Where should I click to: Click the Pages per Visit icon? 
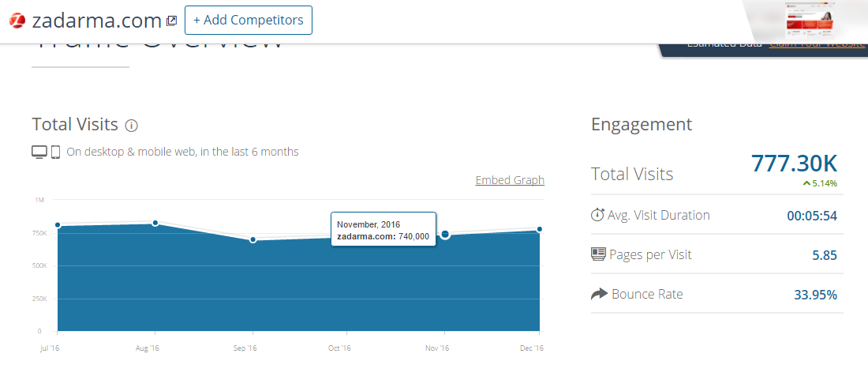[x=598, y=254]
